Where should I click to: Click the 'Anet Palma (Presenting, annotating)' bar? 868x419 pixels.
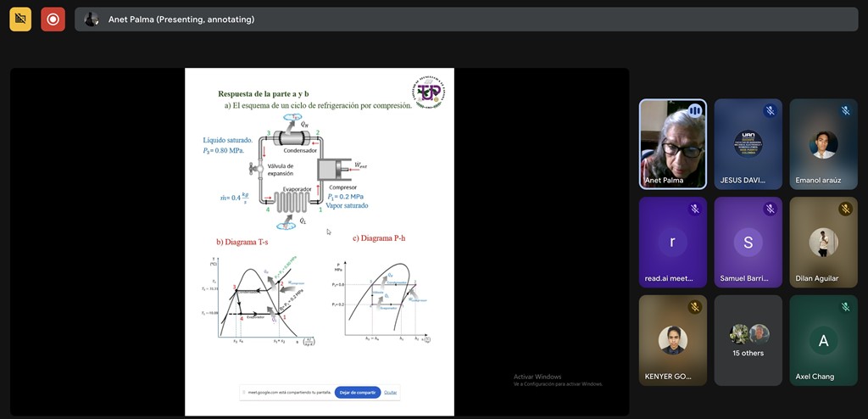click(466, 20)
